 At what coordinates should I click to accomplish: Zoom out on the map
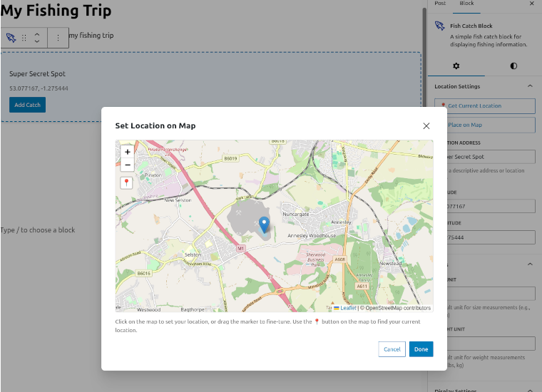(127, 165)
